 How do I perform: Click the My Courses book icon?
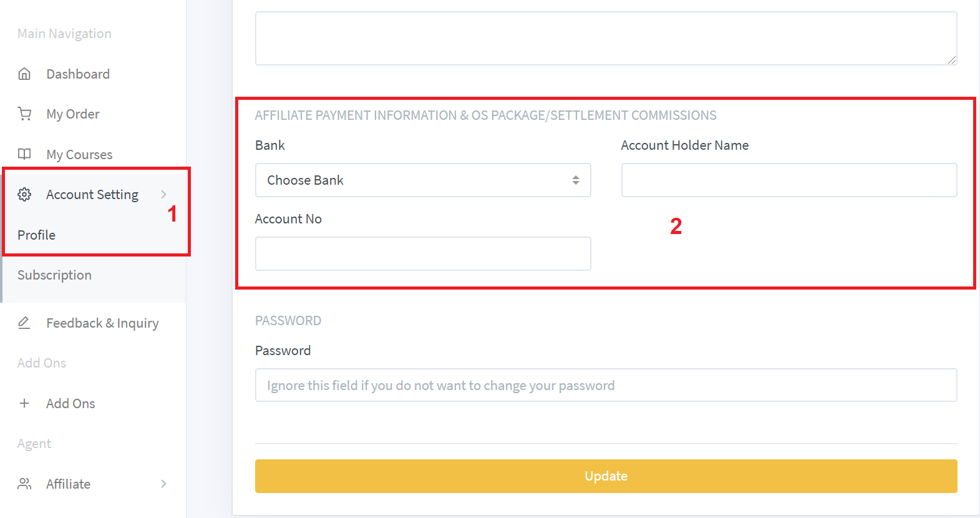click(24, 154)
